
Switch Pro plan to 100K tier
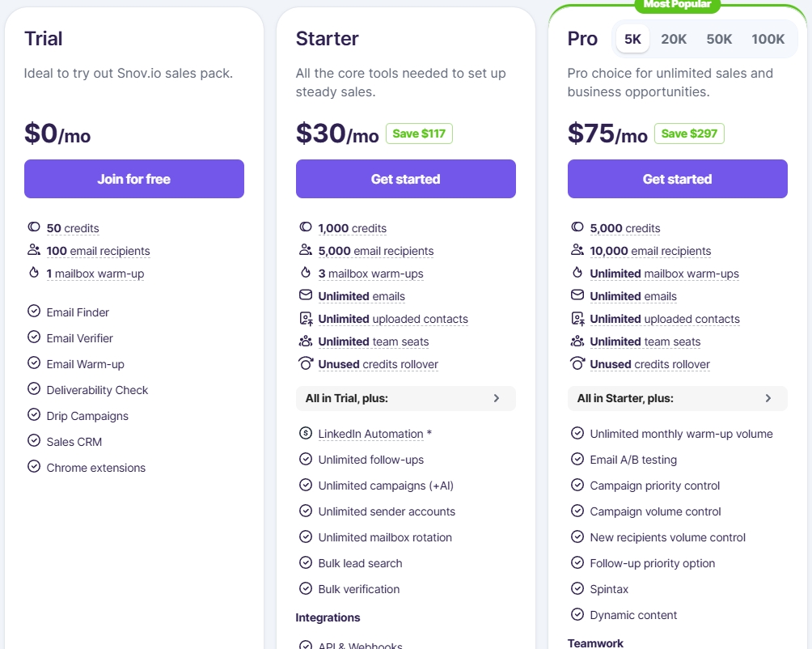point(768,39)
